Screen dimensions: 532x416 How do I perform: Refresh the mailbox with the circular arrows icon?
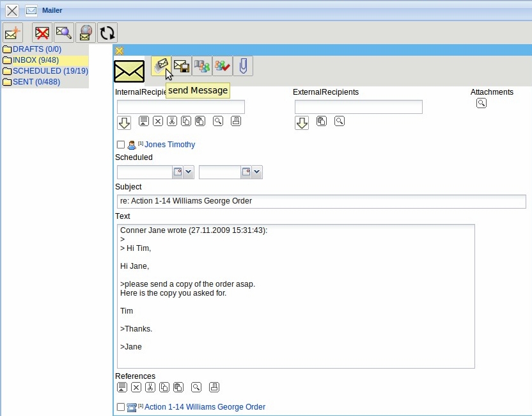pyautogui.click(x=107, y=33)
